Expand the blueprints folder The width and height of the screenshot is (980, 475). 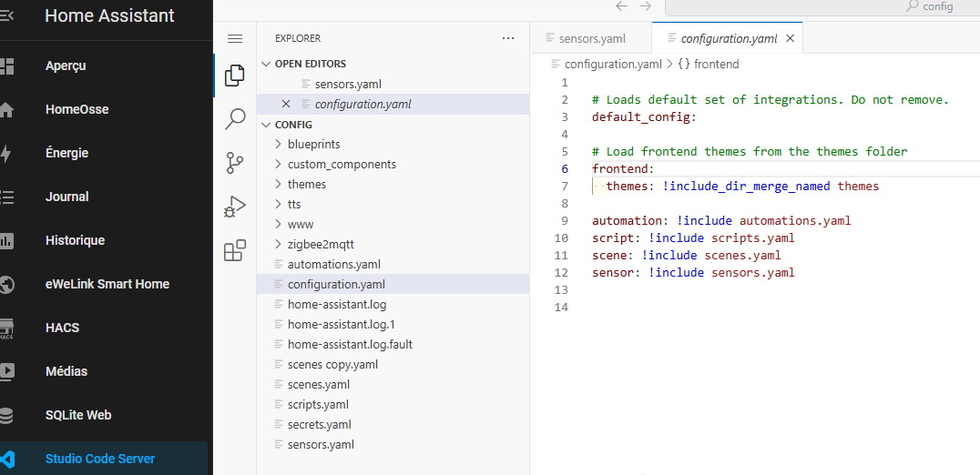coord(313,144)
